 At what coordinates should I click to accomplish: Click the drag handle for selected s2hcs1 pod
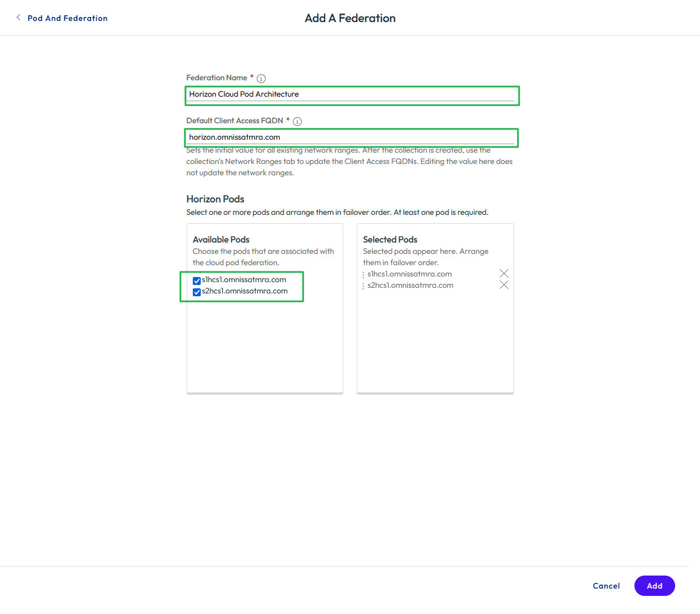pos(363,286)
